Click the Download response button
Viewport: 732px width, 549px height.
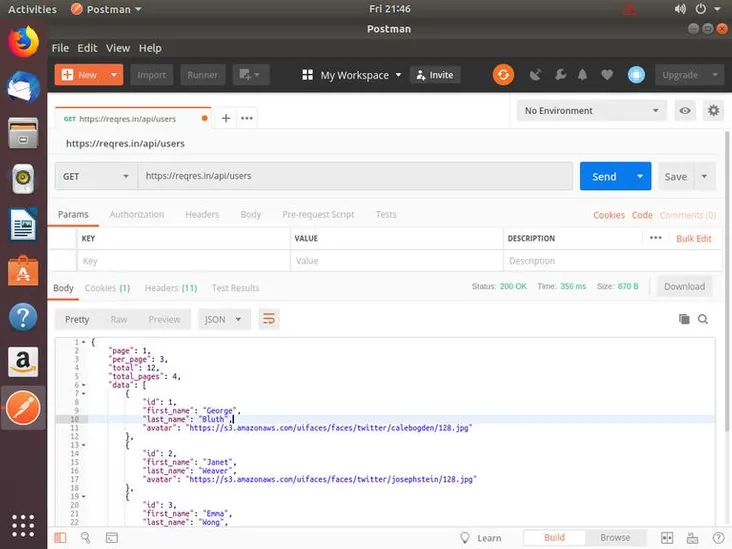(684, 286)
